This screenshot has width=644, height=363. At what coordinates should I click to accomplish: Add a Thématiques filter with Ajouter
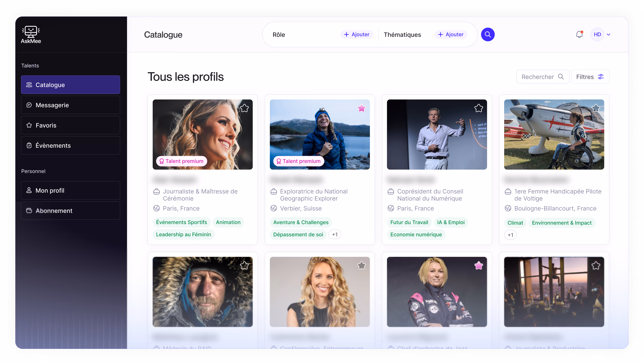pos(451,35)
